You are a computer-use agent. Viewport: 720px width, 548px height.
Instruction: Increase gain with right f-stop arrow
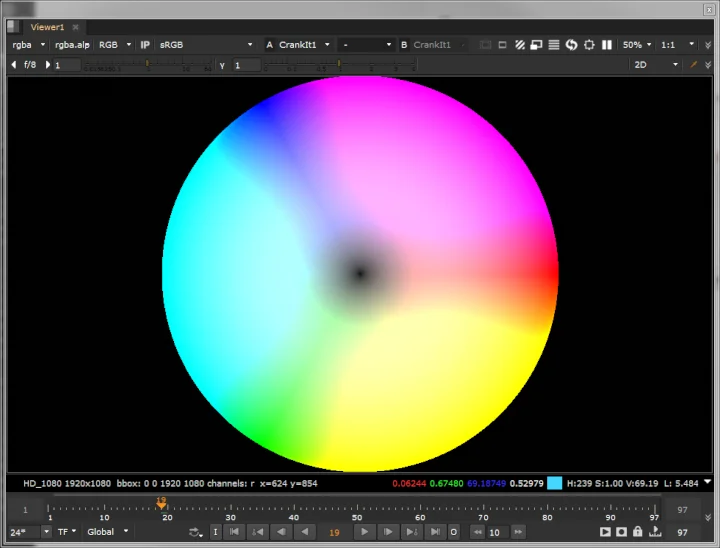pos(47,65)
